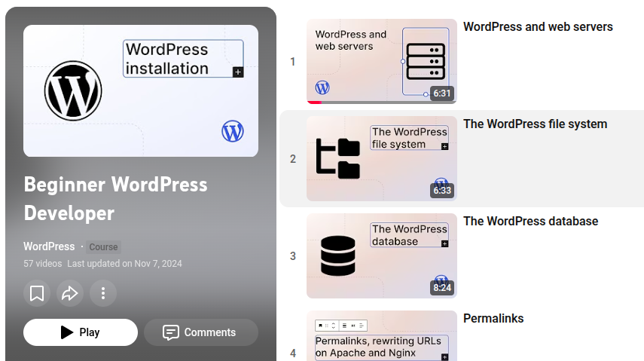
Task: Open 'The WordPress file system' title
Action: (x=535, y=124)
